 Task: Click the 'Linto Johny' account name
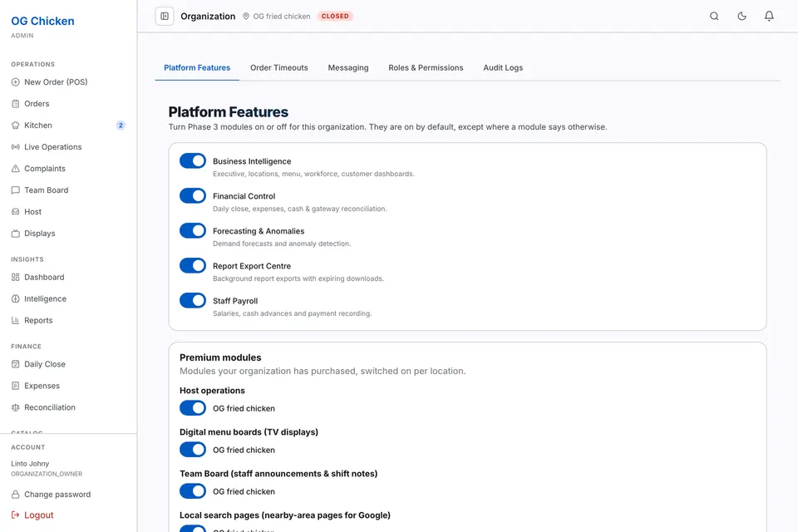click(x=30, y=464)
